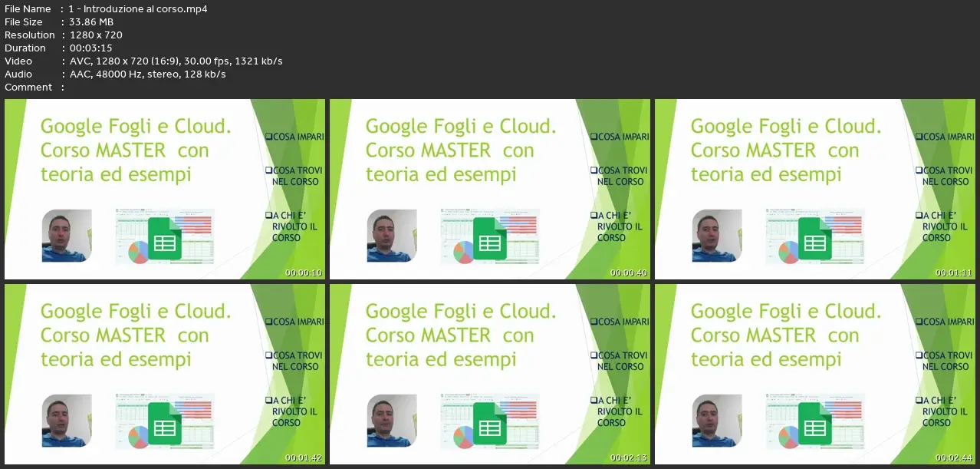Click 'COSA TROVI NEL CORSO' in the 00:01:42 frame
This screenshot has height=469, width=980.
pyautogui.click(x=294, y=362)
